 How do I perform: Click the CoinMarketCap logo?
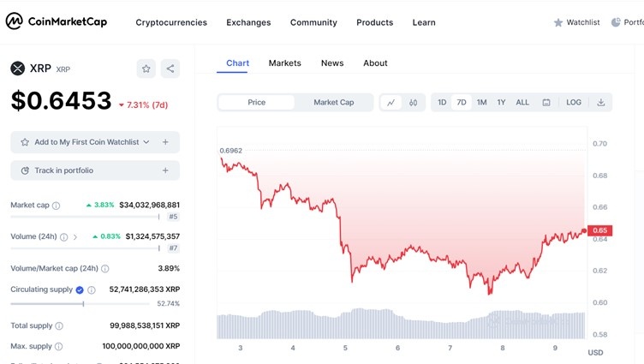click(x=57, y=22)
